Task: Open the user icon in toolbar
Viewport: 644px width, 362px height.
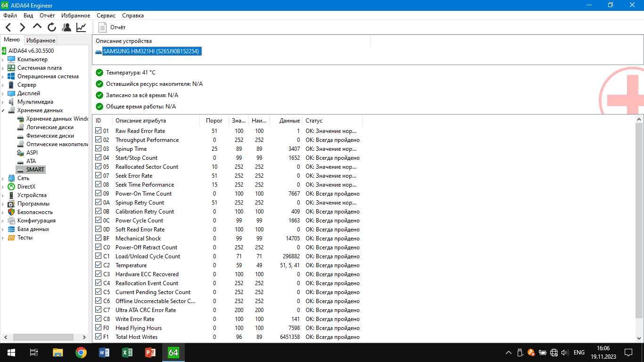Action: (66, 27)
